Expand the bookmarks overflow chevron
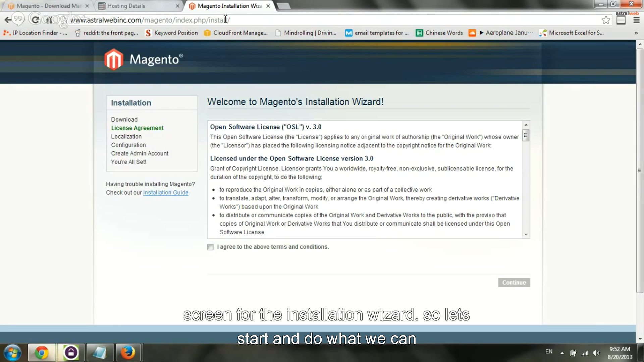Image resolution: width=644 pixels, height=362 pixels. (x=636, y=33)
